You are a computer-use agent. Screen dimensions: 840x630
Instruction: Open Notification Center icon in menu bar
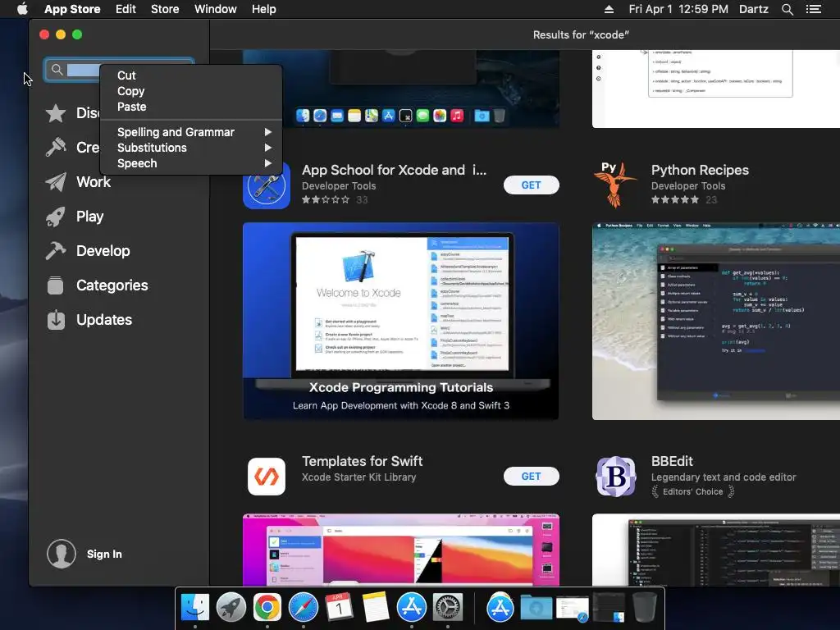(x=814, y=9)
